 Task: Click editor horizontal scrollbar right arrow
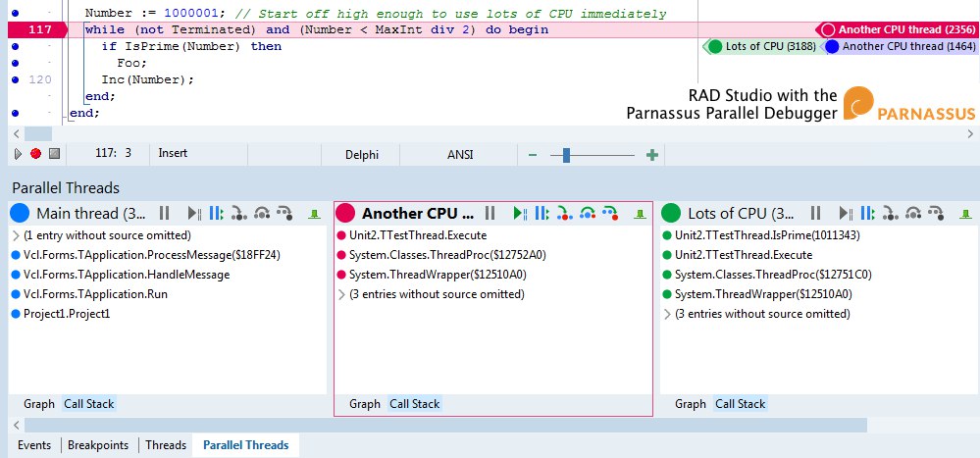point(970,133)
